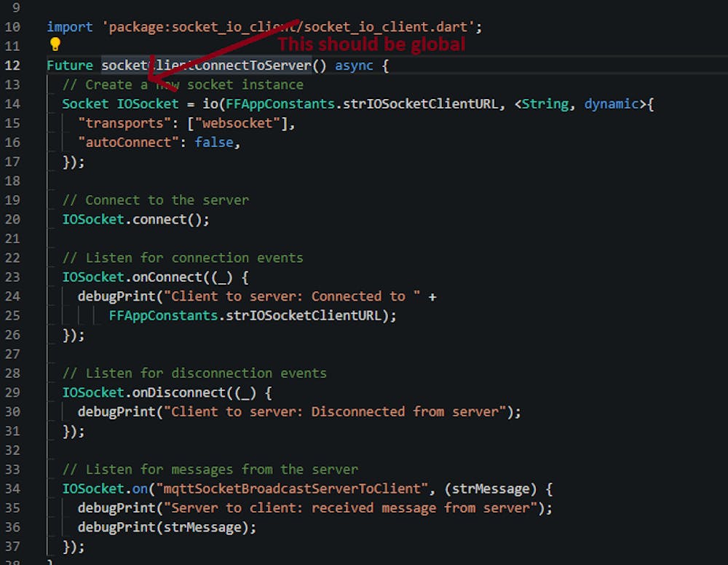728x565 pixels.
Task: Click the "websocket" string value
Action: (x=238, y=124)
